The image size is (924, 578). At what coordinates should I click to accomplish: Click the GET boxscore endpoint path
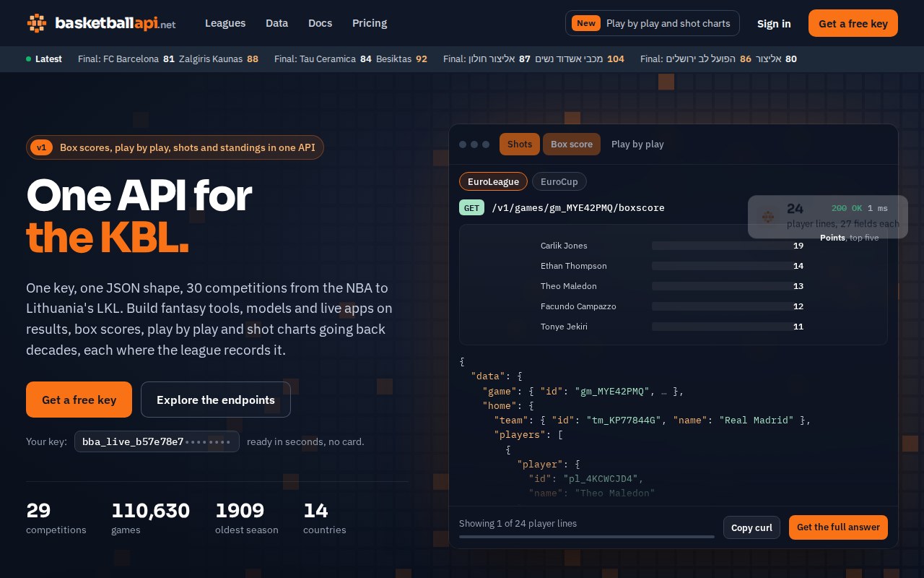578,208
